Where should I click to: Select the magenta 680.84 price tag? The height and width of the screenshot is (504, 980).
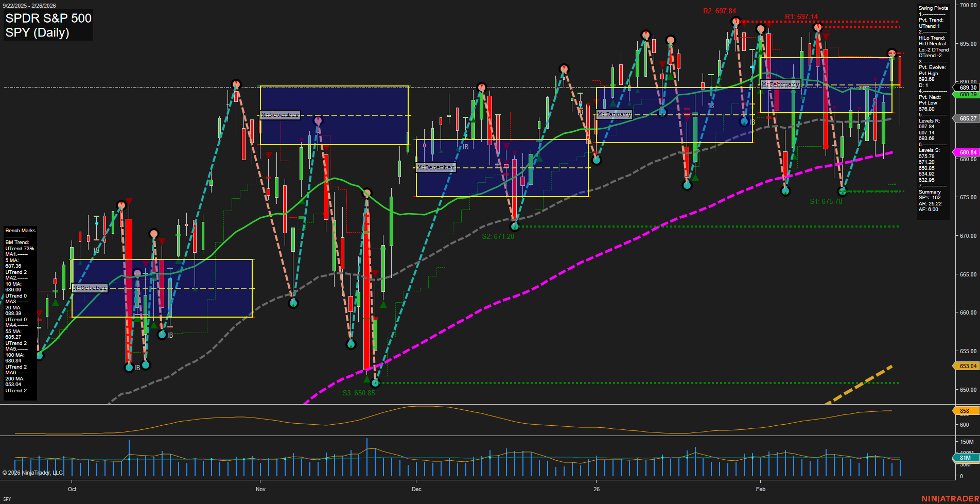967,152
